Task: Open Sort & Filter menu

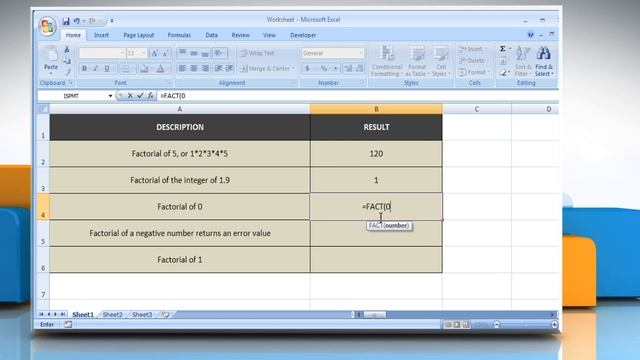Action: [x=523, y=61]
